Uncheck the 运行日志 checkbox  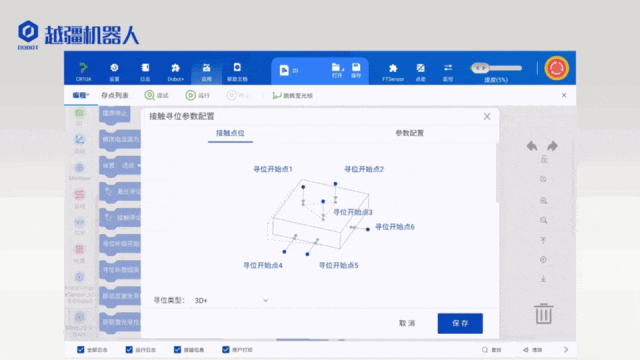pos(129,349)
